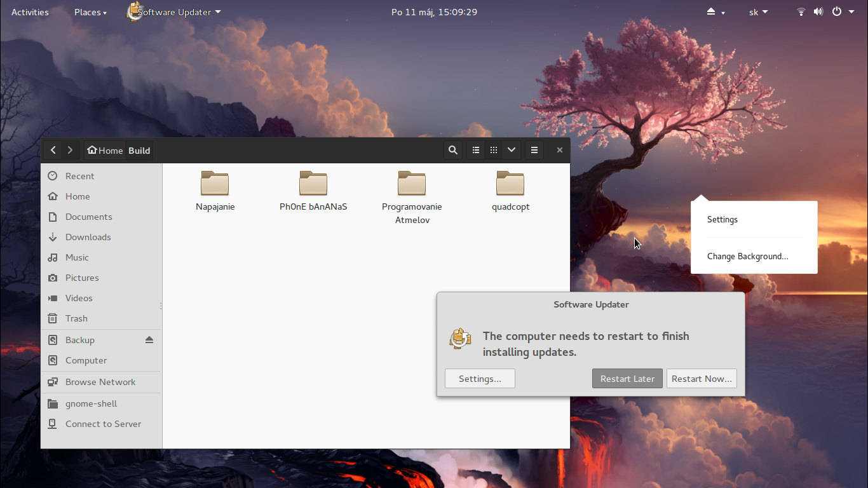Click the Pictures label in sidebar
Image resolution: width=868 pixels, height=488 pixels.
click(82, 278)
